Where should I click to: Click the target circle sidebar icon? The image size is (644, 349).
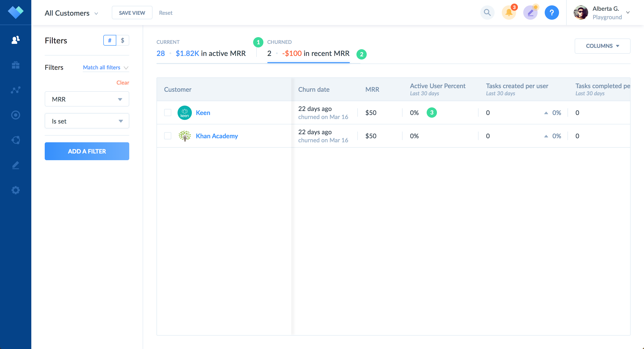coord(15,115)
